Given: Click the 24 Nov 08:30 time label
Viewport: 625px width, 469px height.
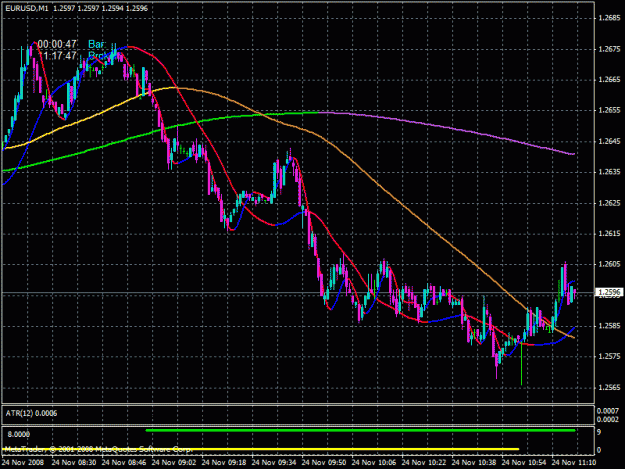Looking at the screenshot, I should click(74, 463).
